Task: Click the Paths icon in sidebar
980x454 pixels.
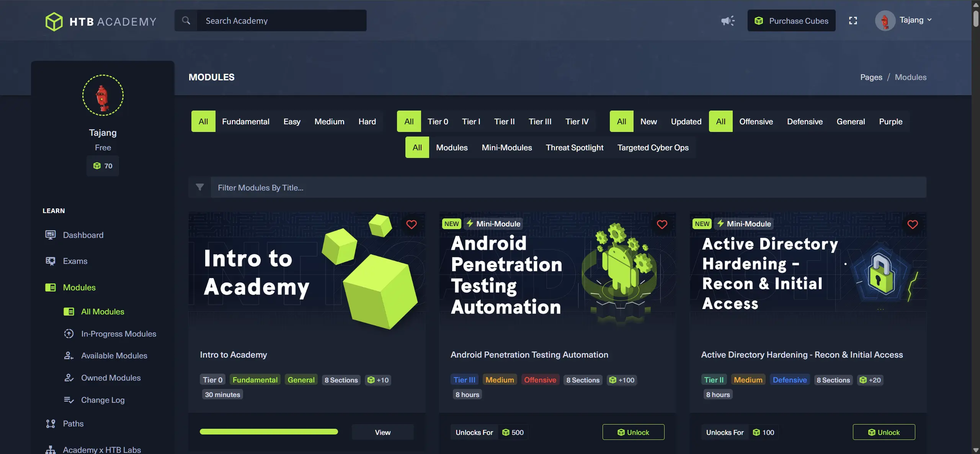Action: pos(51,424)
